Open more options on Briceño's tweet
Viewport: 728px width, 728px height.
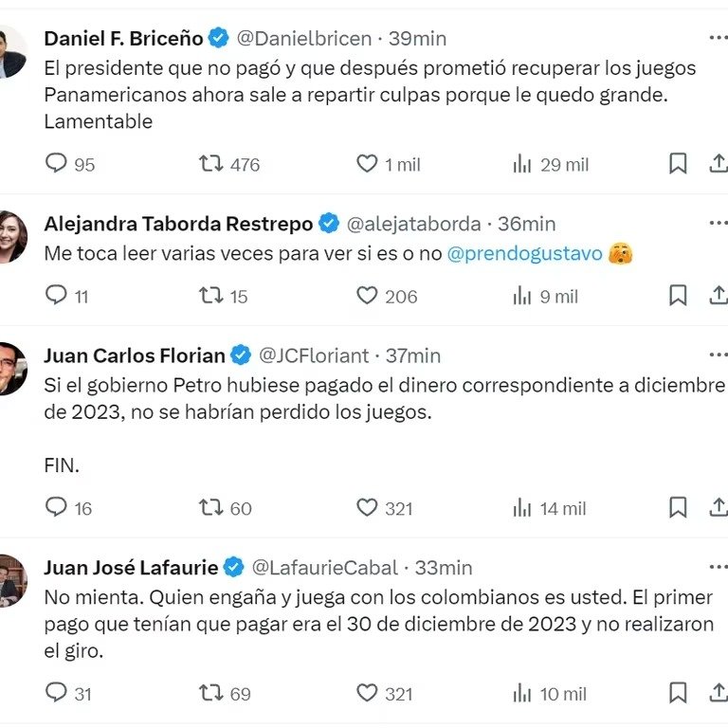pos(719,38)
